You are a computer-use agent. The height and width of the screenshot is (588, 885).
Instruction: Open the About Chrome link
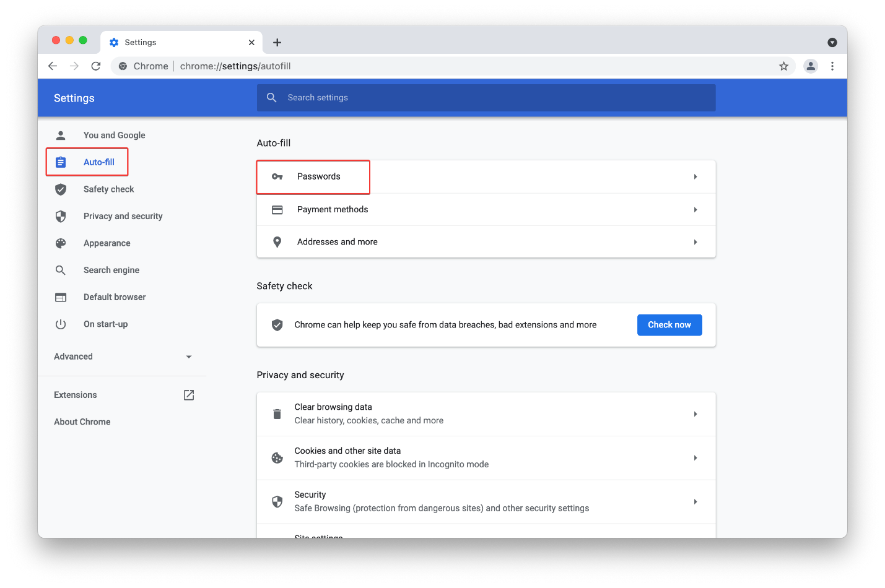82,422
